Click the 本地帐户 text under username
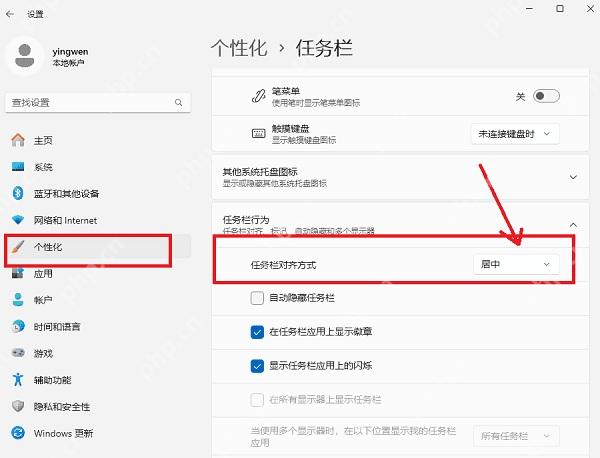This screenshot has width=600, height=458. [68, 63]
